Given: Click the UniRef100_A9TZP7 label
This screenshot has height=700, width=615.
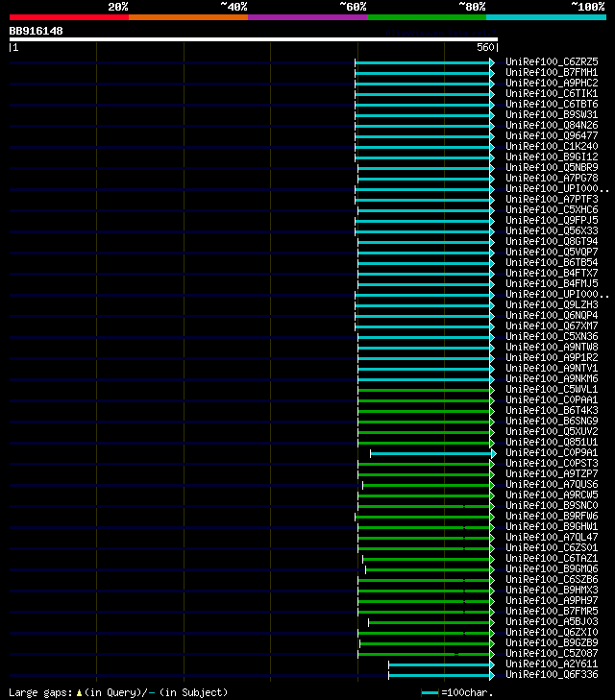Looking at the screenshot, I should pos(552,474).
